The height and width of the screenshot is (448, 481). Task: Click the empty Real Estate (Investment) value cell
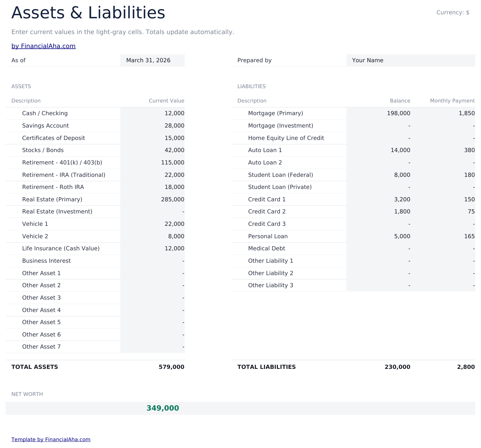pyautogui.click(x=152, y=211)
